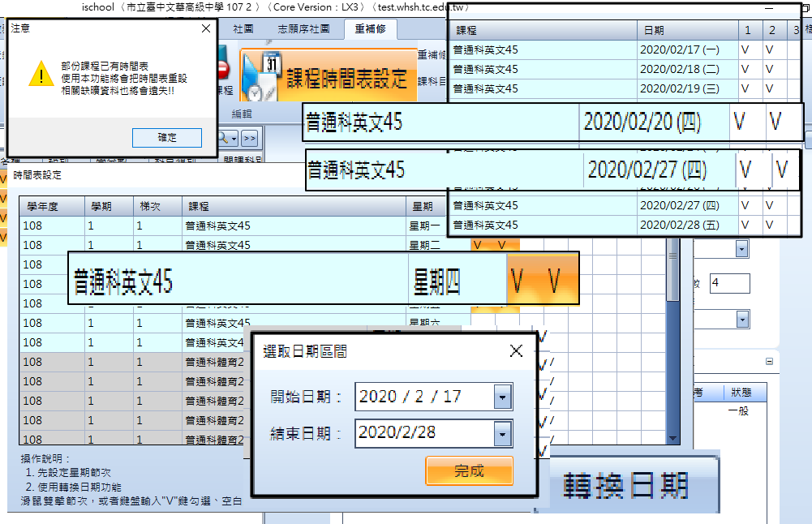The width and height of the screenshot is (812, 524).
Task: Select the 2020/02/19 (三) date cell
Action: 688,89
